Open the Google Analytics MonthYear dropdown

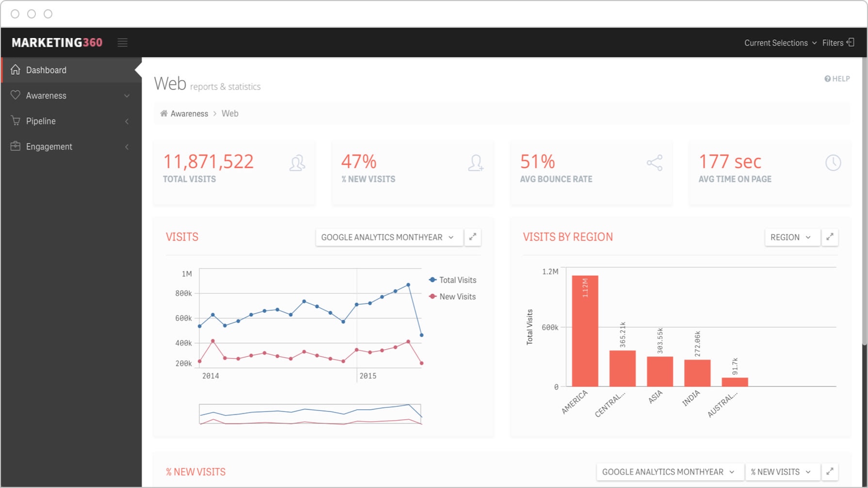[388, 237]
